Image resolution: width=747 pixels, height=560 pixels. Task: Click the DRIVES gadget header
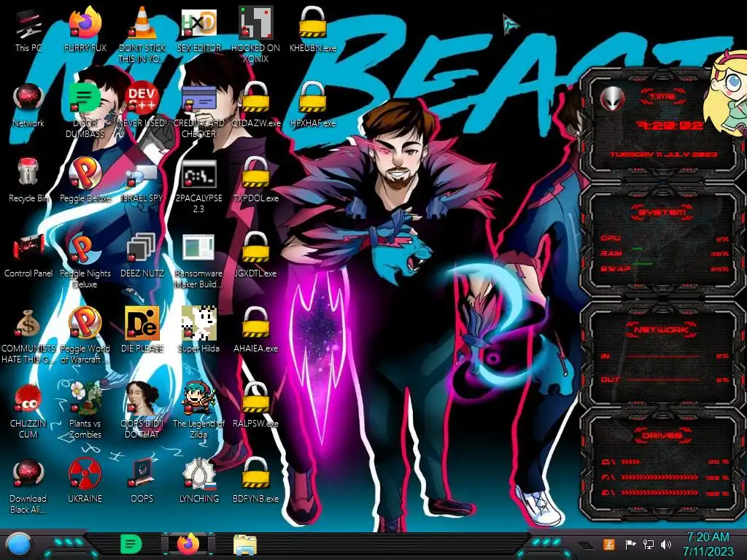[662, 435]
